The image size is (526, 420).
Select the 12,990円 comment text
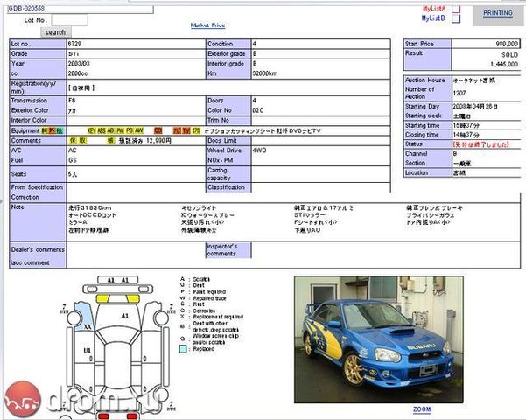click(158, 141)
